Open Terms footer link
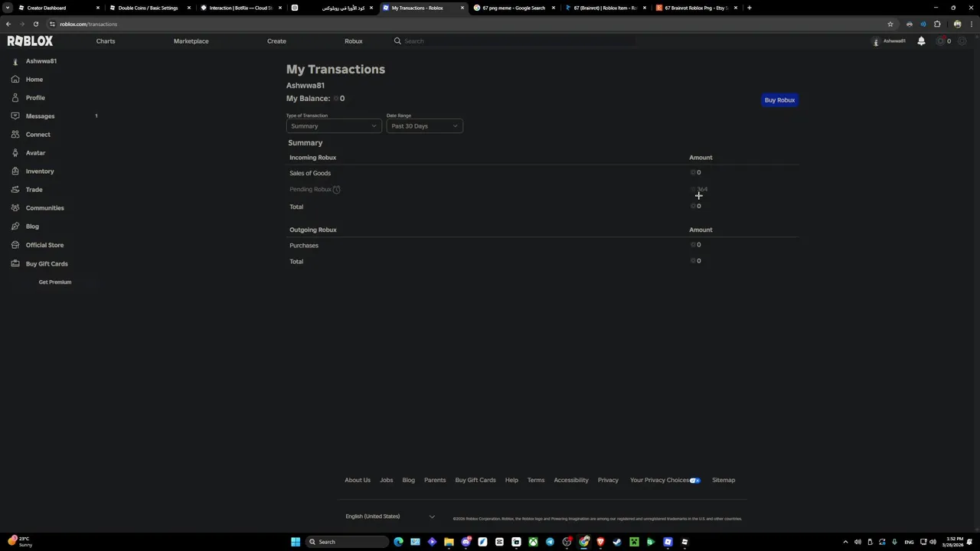This screenshot has width=980, height=551. 536,480
